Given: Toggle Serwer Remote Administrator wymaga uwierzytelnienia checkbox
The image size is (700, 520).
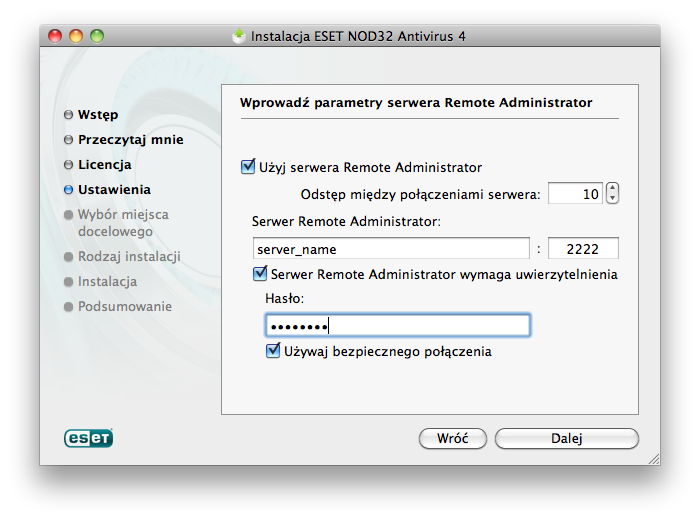Looking at the screenshot, I should click(x=260, y=273).
